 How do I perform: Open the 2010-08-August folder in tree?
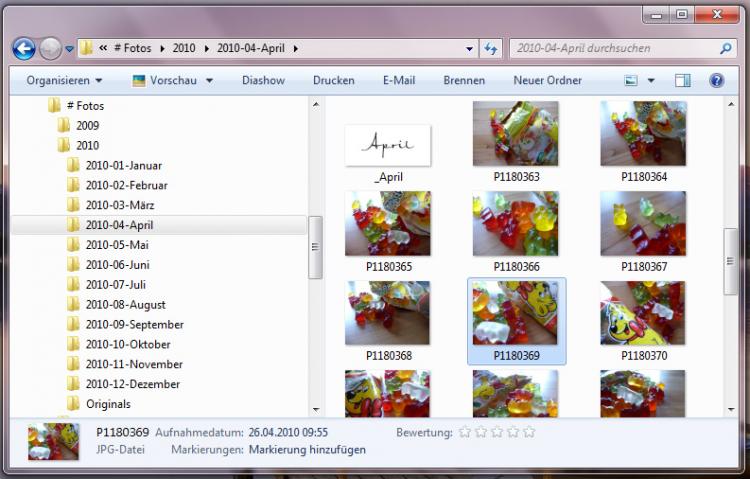coord(125,304)
